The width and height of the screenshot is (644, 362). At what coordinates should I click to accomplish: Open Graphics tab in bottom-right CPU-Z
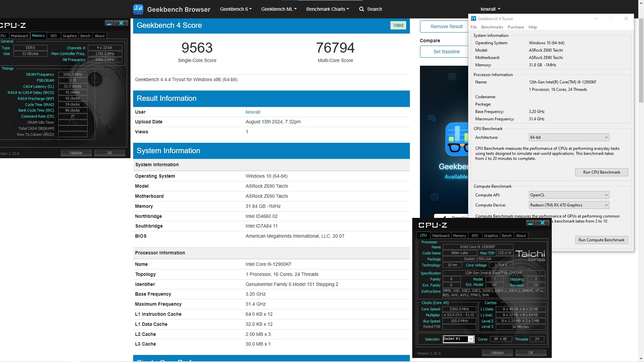tap(491, 236)
